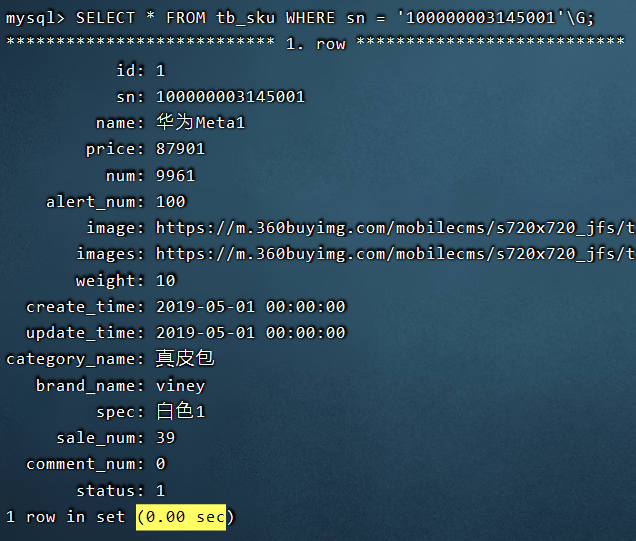
Task: Click the comment_num value 0
Action: [x=161, y=464]
